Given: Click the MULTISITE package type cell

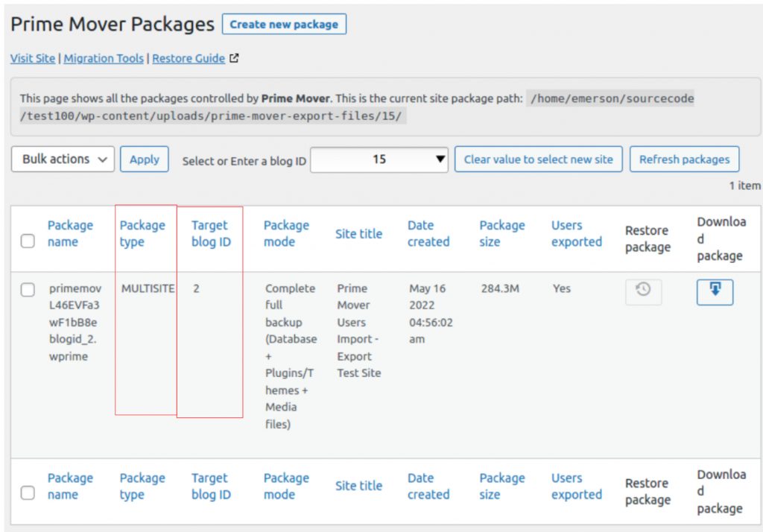Looking at the screenshot, I should [x=148, y=288].
